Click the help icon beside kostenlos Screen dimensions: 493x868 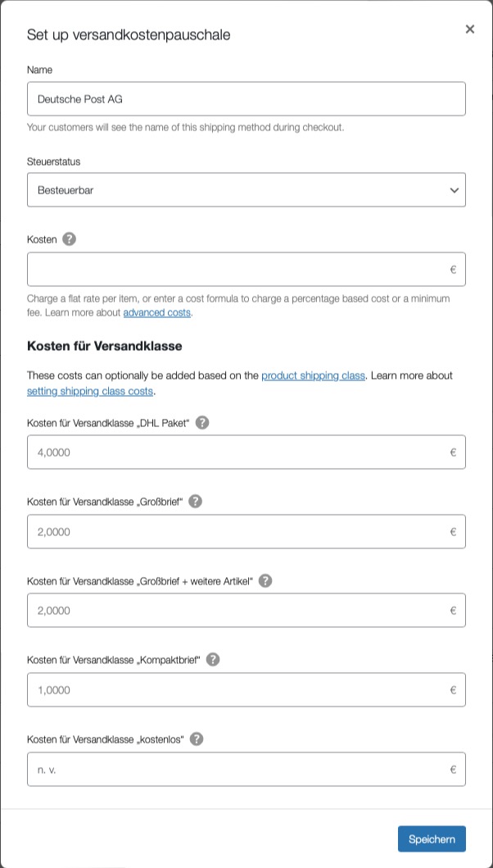(x=197, y=739)
